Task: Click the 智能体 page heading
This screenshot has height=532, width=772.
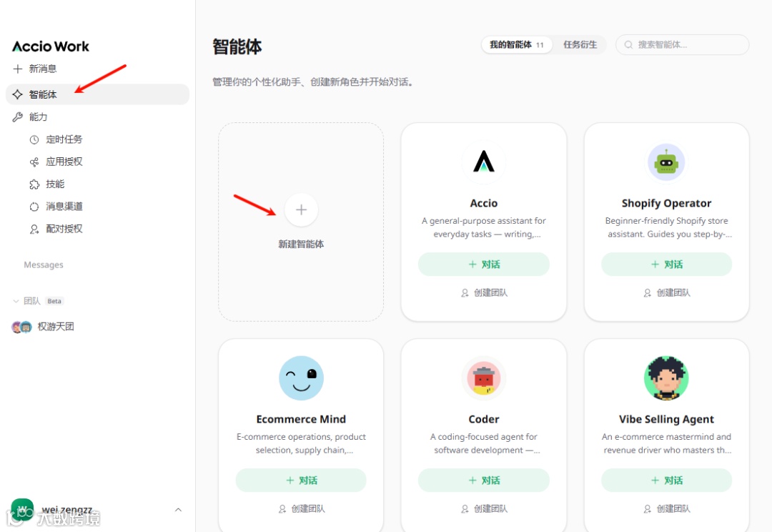Action: [x=237, y=46]
